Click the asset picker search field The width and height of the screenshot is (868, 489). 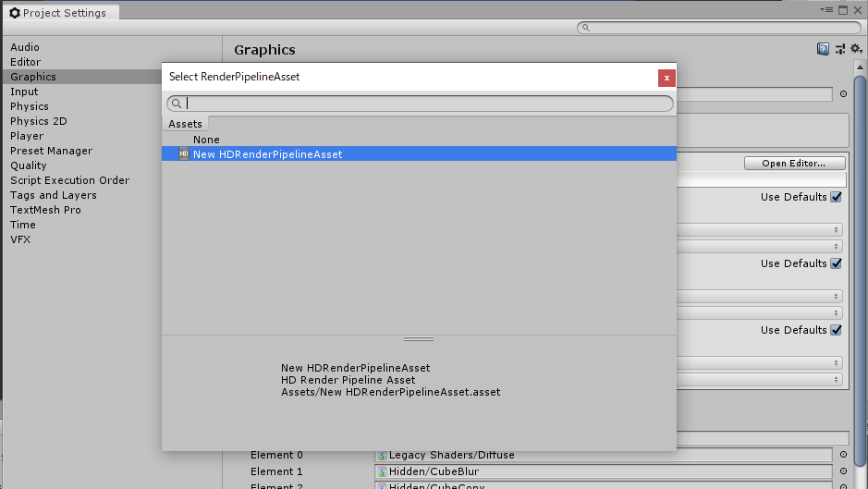click(x=421, y=104)
